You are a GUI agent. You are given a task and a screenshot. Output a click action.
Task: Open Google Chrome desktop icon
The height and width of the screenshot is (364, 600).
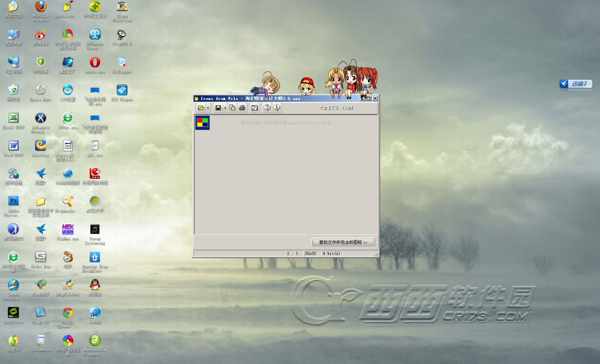click(x=68, y=317)
